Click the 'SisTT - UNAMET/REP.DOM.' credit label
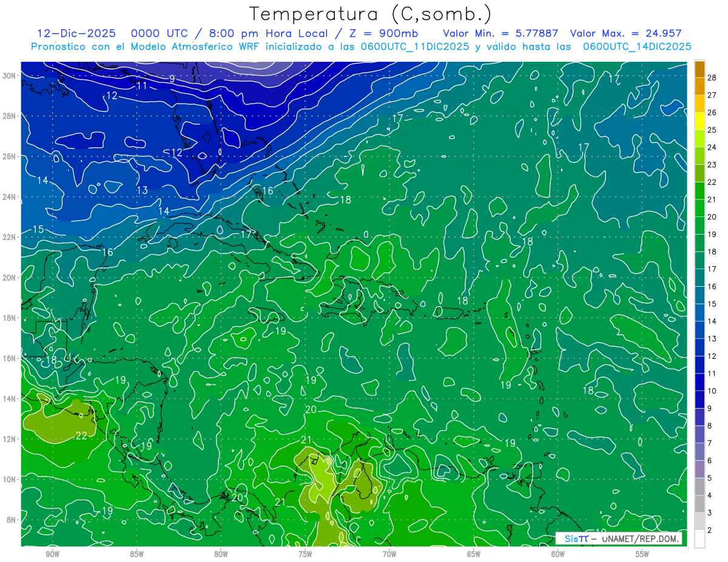 [619, 538]
